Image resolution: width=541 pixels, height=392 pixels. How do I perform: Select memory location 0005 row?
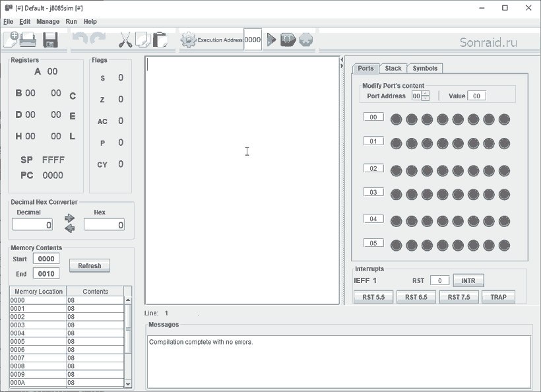tap(67, 341)
